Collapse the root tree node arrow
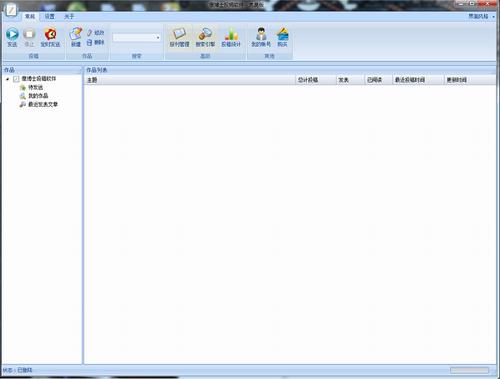The width and height of the screenshot is (500, 379). click(7, 79)
